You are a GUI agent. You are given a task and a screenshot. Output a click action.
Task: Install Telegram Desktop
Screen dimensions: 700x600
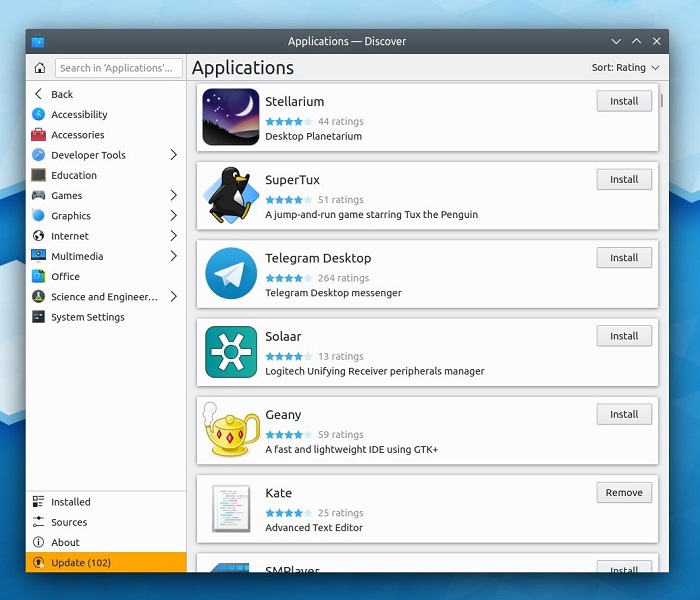pos(624,258)
